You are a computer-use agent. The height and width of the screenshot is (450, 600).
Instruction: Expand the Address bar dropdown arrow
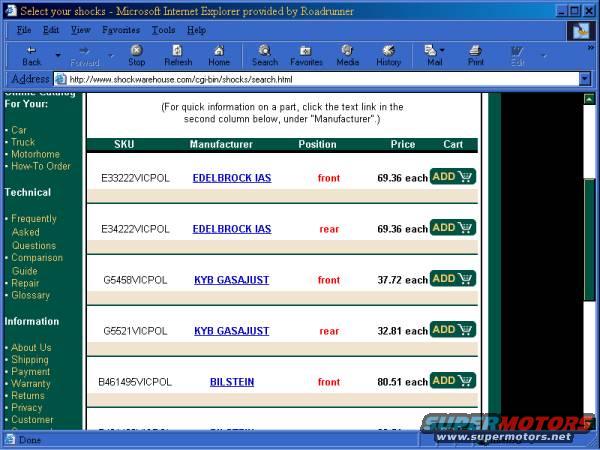click(584, 78)
